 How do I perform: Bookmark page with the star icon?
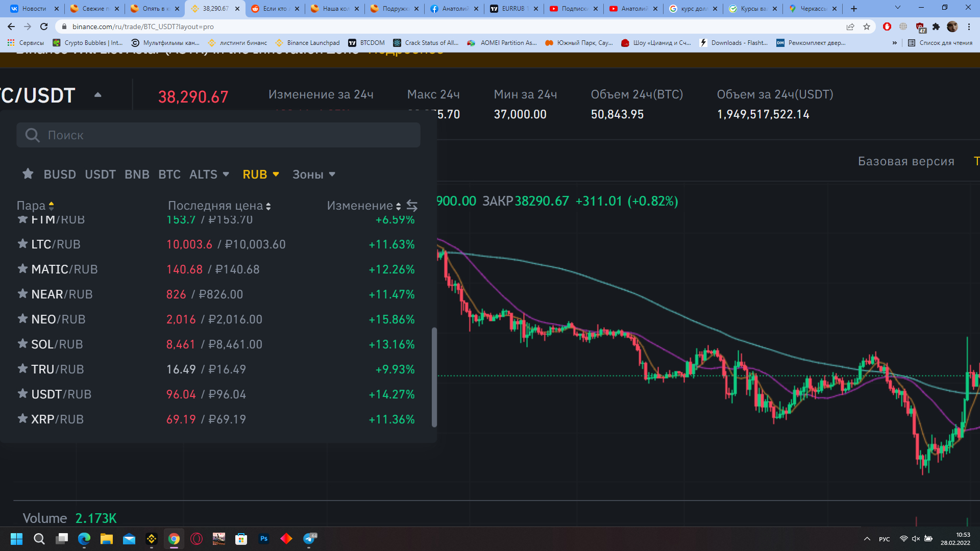(x=867, y=27)
